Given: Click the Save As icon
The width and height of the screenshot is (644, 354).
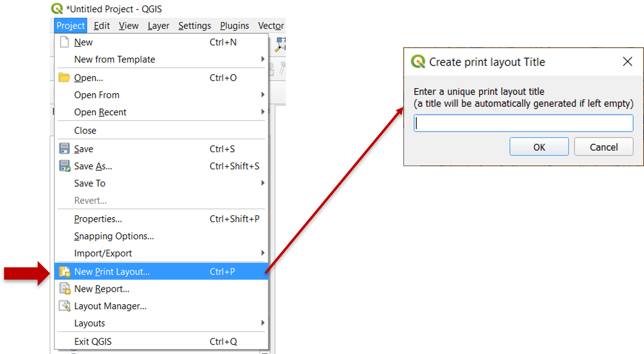Looking at the screenshot, I should pyautogui.click(x=65, y=166).
